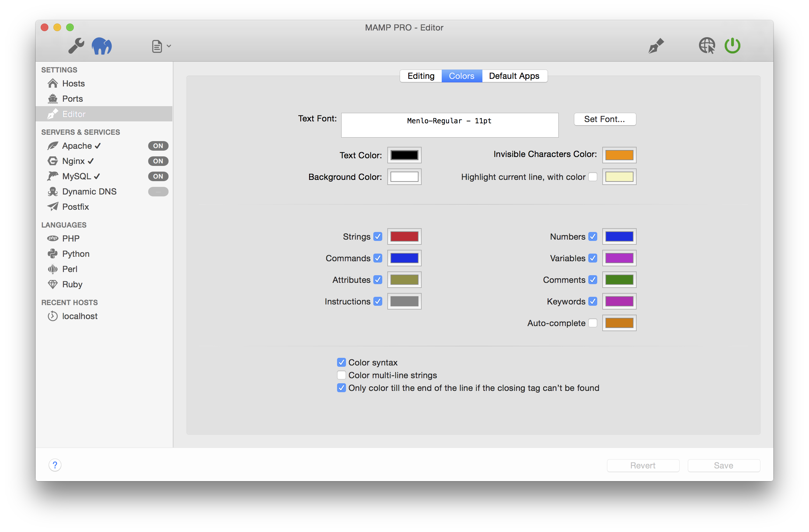
Task: Enable Color multi-line strings checkbox
Action: coord(342,375)
